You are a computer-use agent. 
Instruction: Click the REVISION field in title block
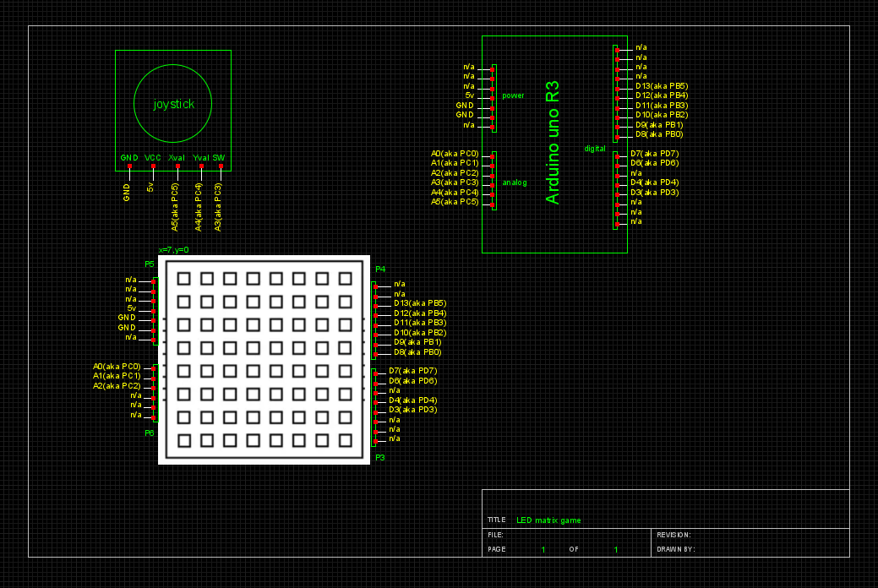(x=674, y=535)
